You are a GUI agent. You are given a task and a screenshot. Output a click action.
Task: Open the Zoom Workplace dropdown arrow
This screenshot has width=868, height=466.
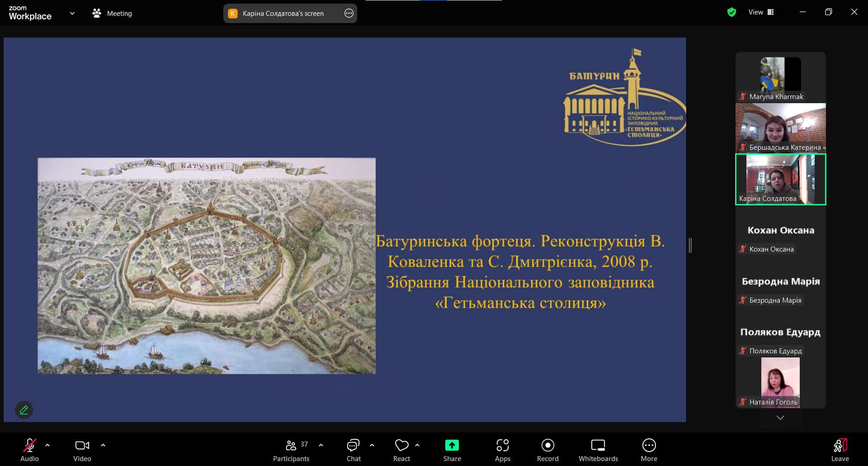[x=72, y=13]
